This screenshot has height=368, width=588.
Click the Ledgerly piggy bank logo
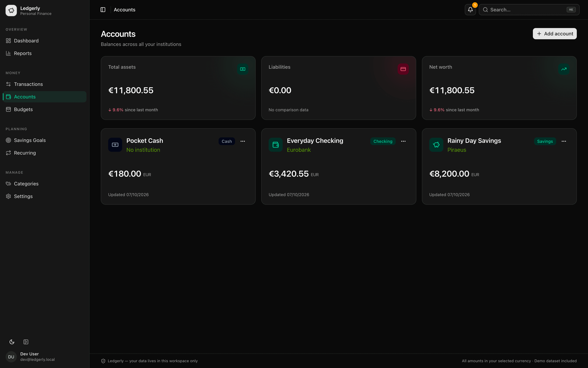click(11, 11)
